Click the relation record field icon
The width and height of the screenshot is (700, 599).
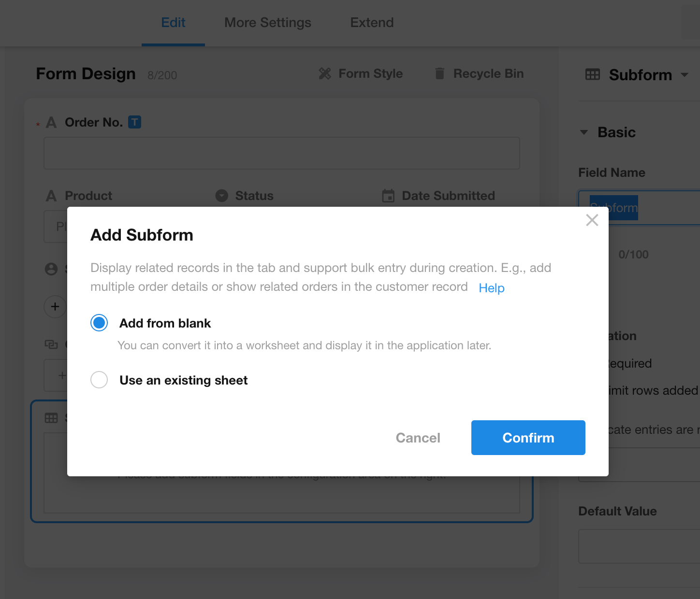[51, 344]
